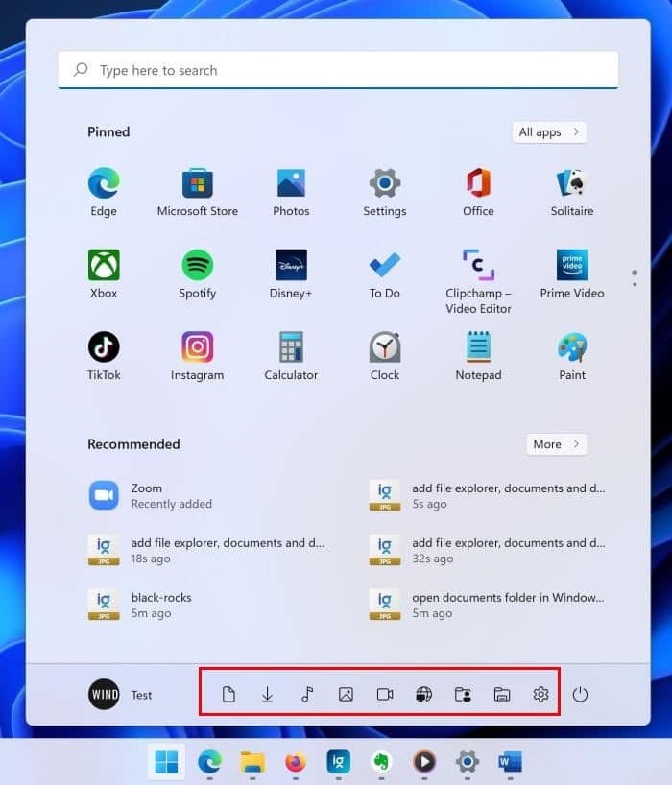Open Solitaire game
This screenshot has height=785, width=672.
(x=572, y=192)
